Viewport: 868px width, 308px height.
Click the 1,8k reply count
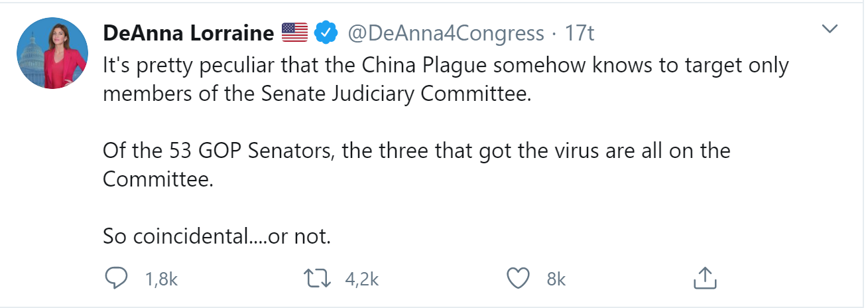pyautogui.click(x=161, y=279)
